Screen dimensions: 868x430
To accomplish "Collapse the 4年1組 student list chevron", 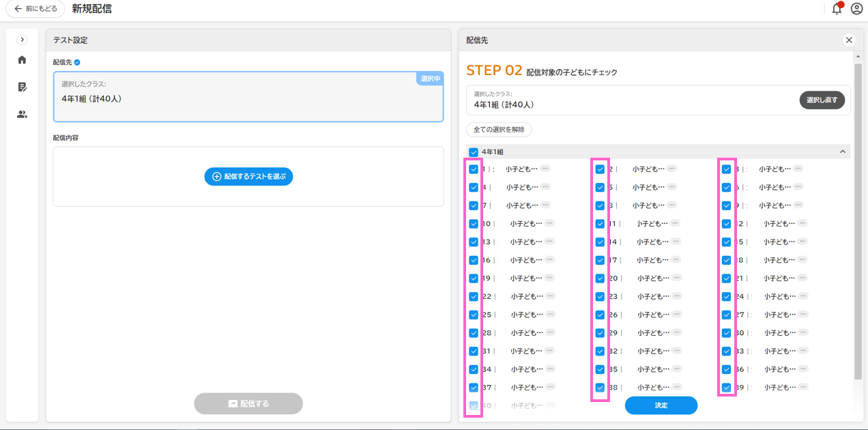I will click(x=842, y=152).
